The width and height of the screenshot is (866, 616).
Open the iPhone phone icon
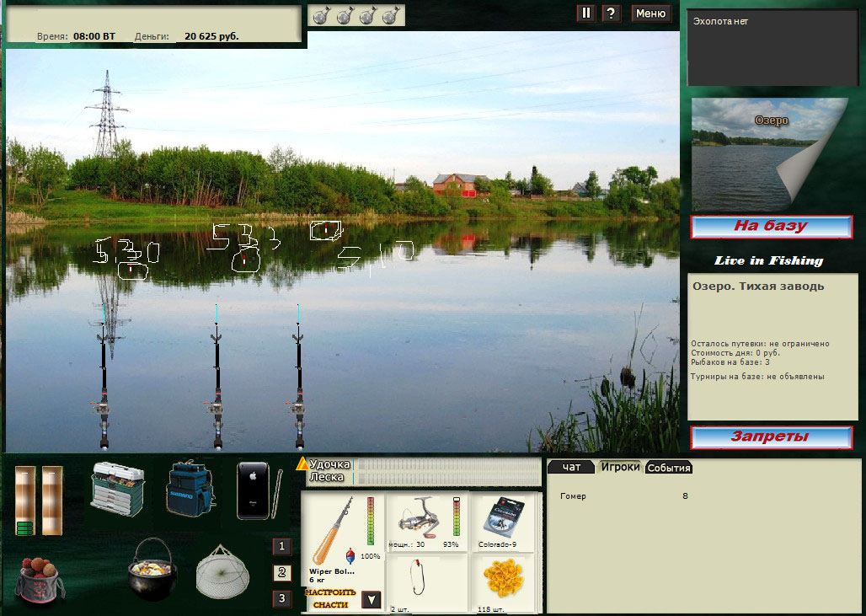[x=254, y=490]
